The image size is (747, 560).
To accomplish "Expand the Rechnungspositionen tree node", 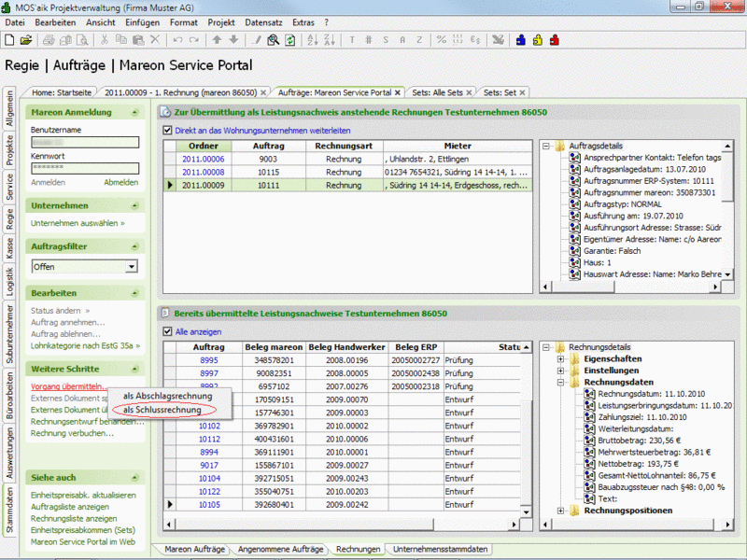I will 561,511.
